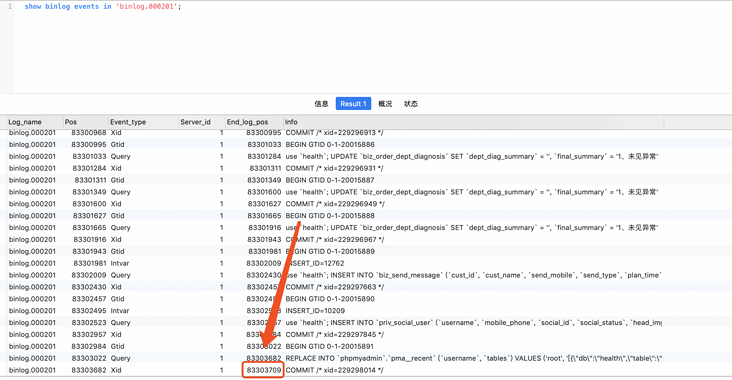
Task: Select Event_type cell 'Xid' in row Pos 83301916
Action: click(116, 239)
